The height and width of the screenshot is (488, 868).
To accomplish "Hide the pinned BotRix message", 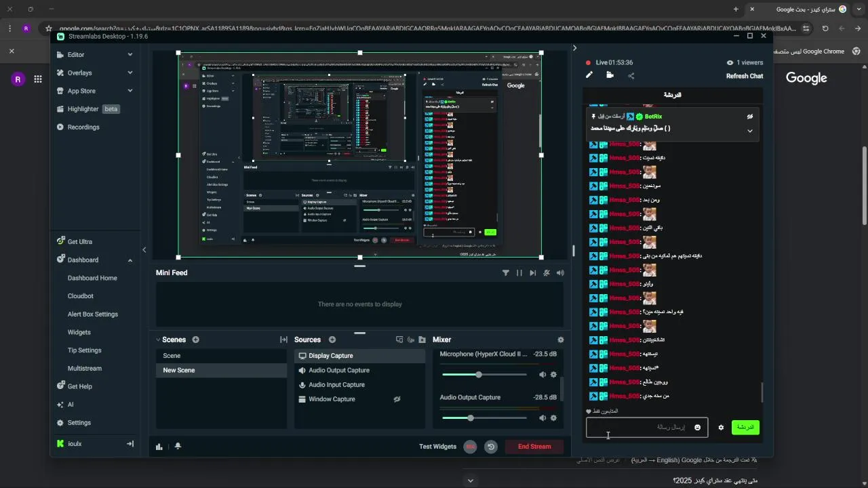I will [x=750, y=117].
